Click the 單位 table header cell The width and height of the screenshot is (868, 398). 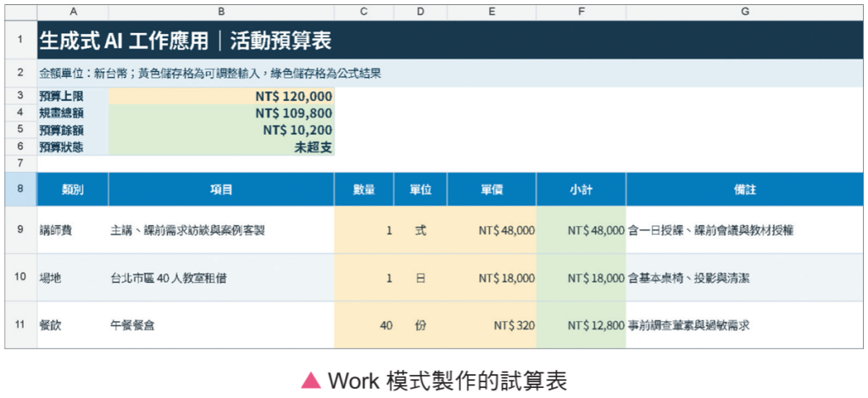420,189
